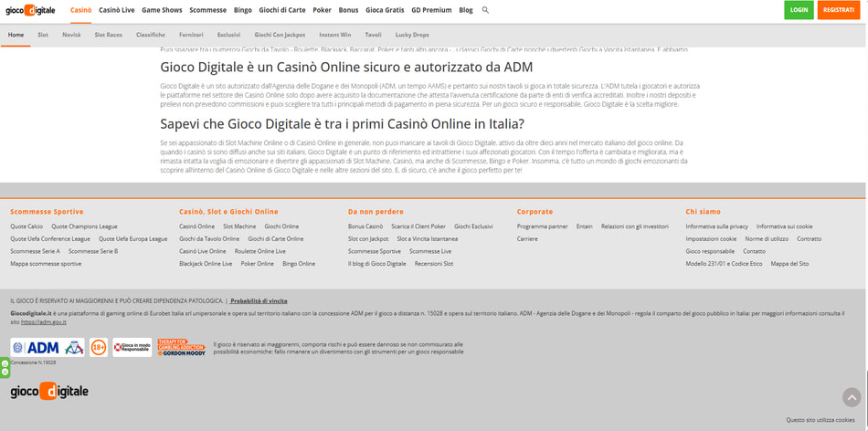Open the Blog in top navigation
The height and width of the screenshot is (431, 868).
[x=466, y=10]
